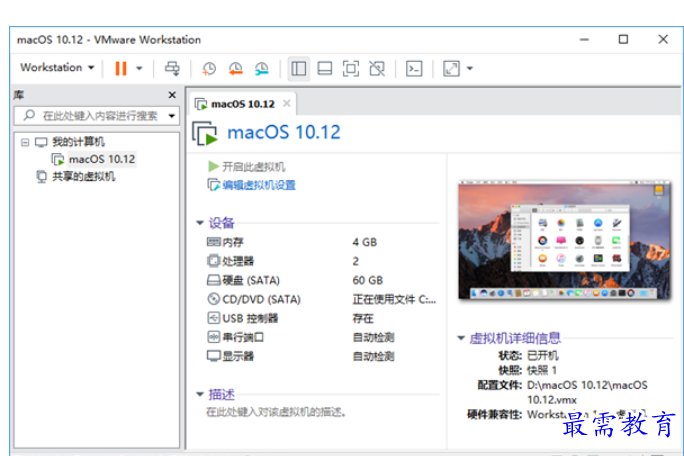Close the macOS 10.12 tab
The image size is (684, 456).
click(x=287, y=103)
